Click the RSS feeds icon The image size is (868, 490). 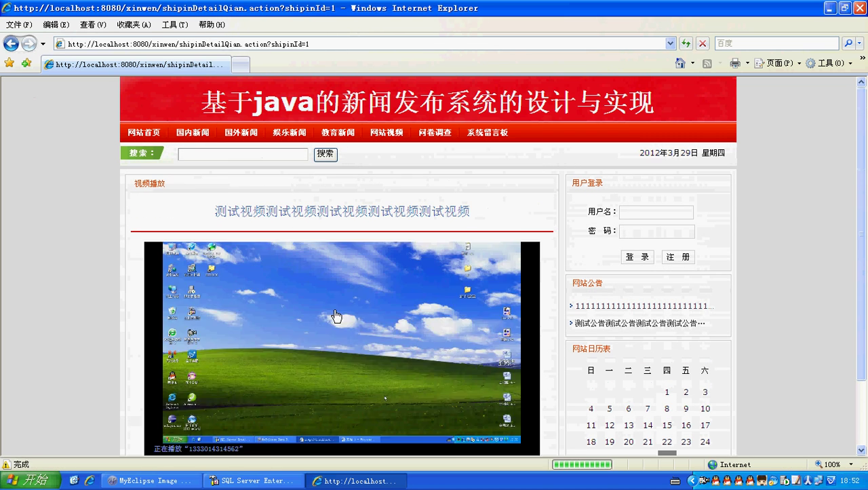pyautogui.click(x=707, y=63)
